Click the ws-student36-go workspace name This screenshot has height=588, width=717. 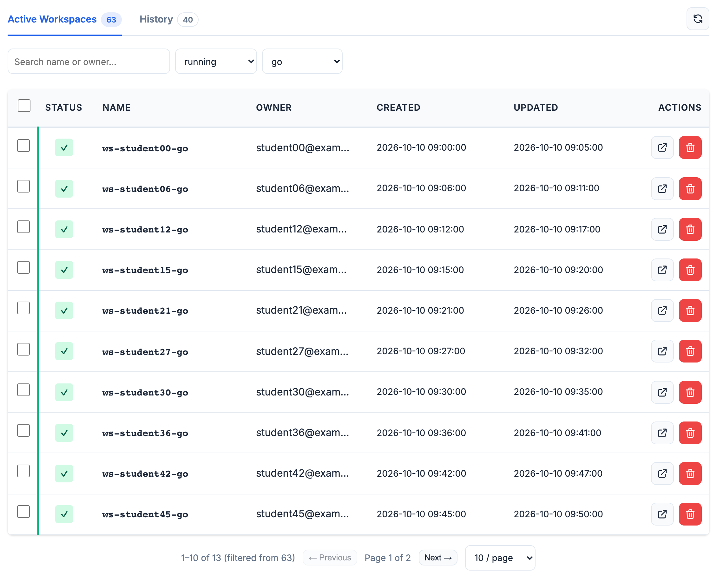click(145, 433)
